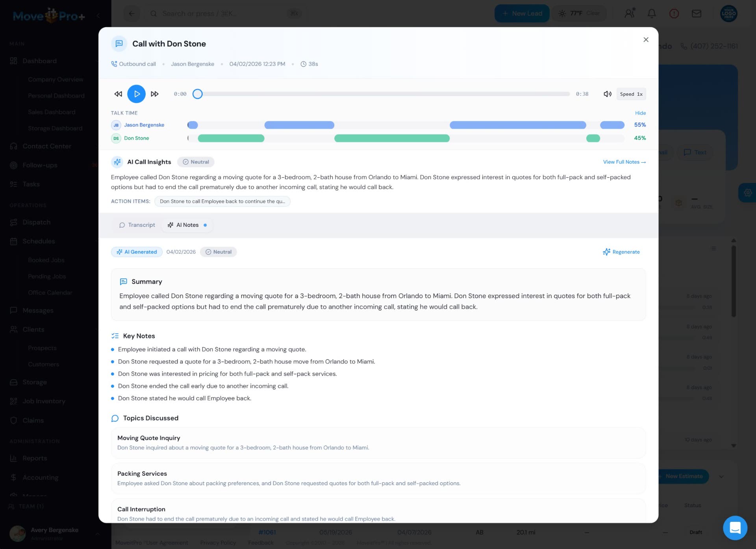Play the call recording
Screen dimensions: 756x549
click(136, 94)
